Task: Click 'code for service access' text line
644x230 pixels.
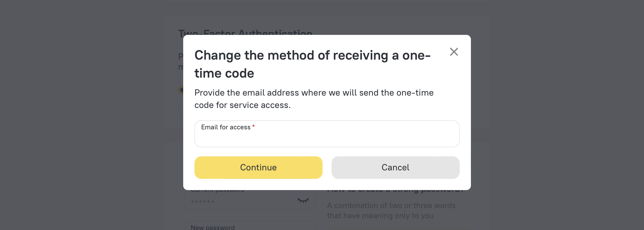Action: (242, 105)
